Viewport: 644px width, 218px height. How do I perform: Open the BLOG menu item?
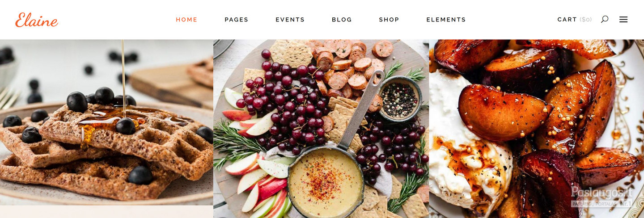(342, 20)
